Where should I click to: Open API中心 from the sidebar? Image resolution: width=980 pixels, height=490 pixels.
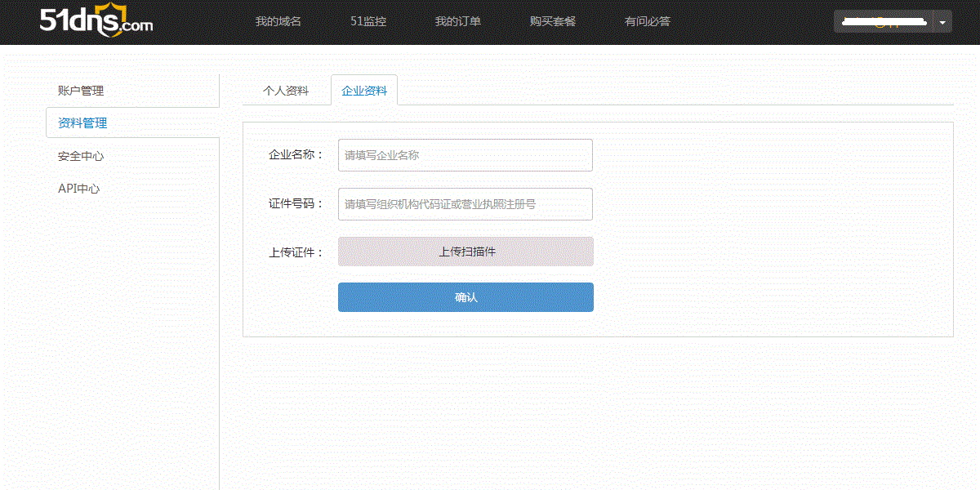[x=78, y=189]
